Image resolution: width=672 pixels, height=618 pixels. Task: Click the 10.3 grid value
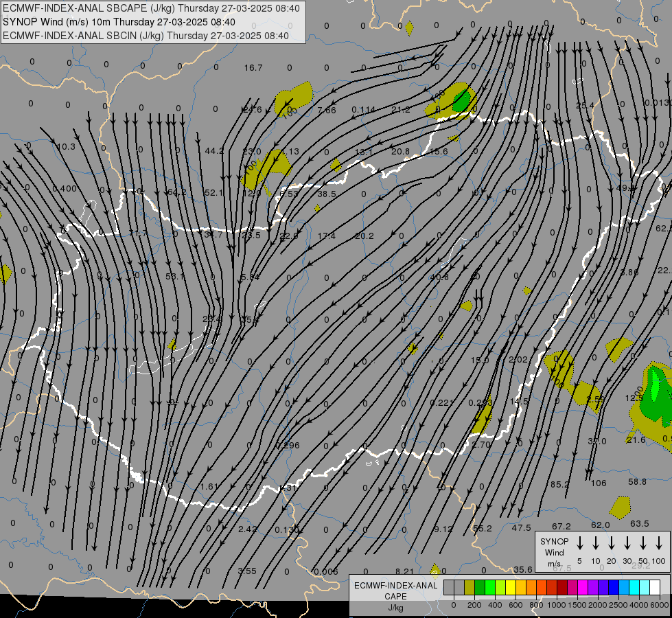(66, 147)
